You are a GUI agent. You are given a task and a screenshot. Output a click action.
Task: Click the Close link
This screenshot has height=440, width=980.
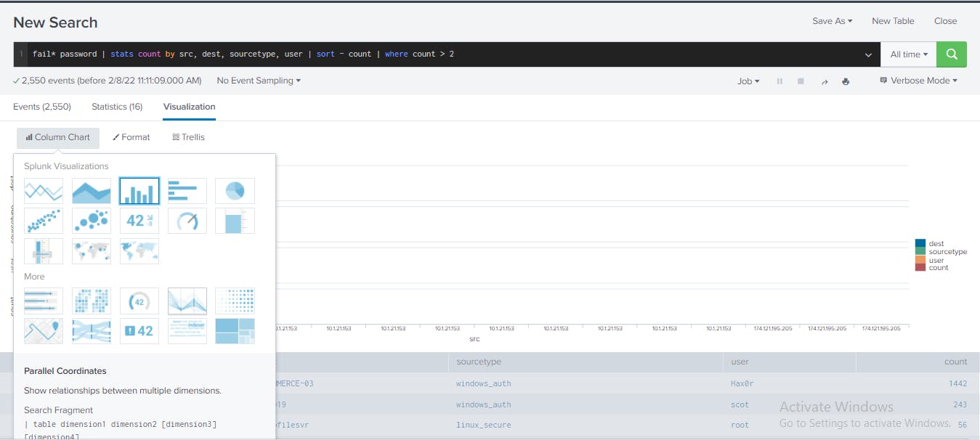[945, 21]
